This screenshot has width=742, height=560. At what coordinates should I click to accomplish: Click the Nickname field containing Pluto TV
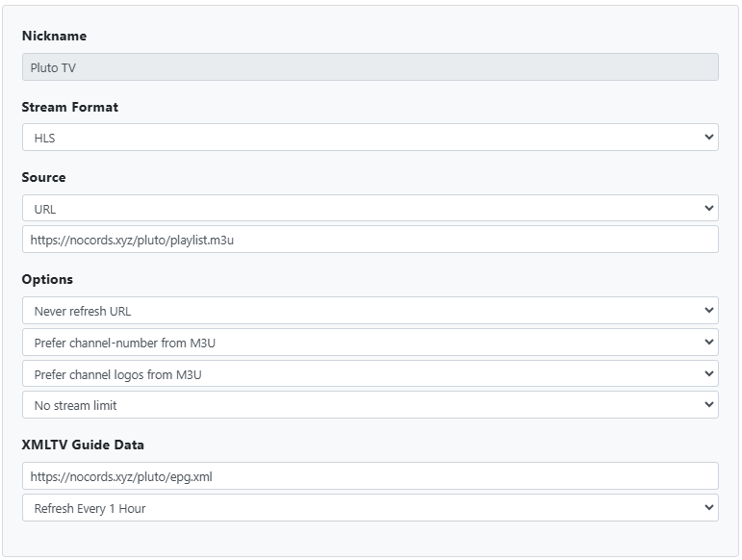(x=370, y=67)
